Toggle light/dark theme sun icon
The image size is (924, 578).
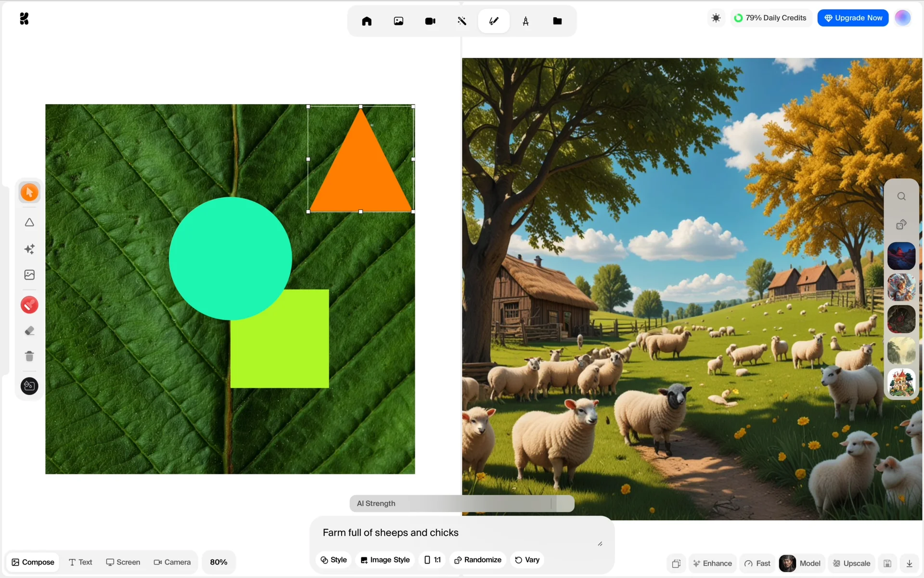[716, 18]
